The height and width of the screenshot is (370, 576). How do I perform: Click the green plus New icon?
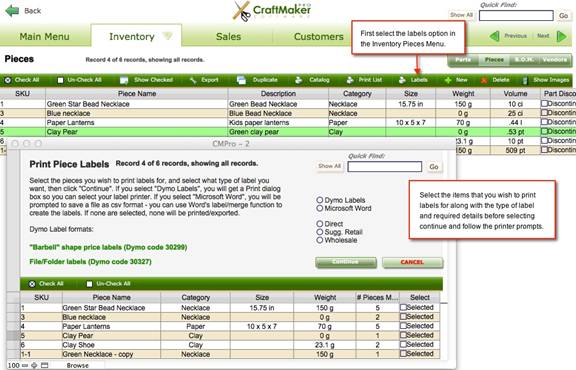coord(448,80)
